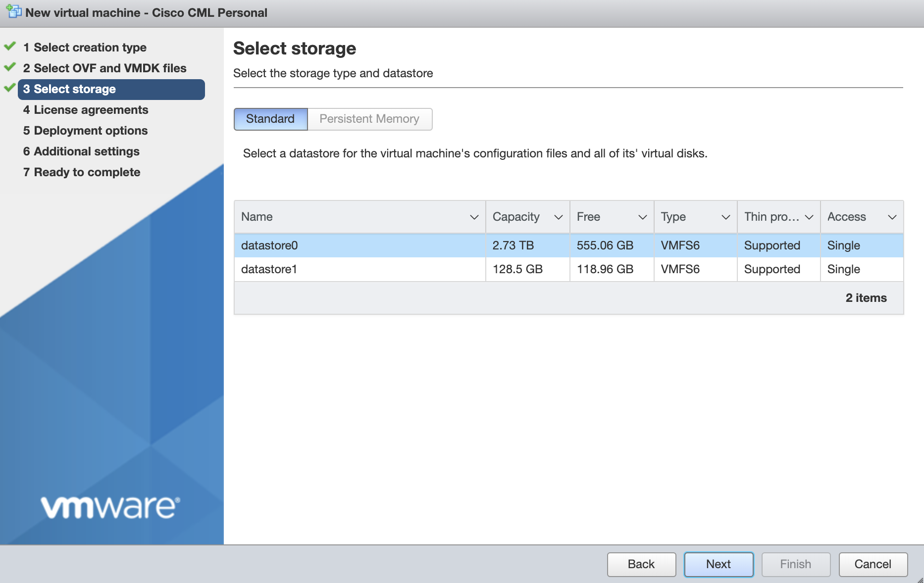This screenshot has width=924, height=583.
Task: Cancel the new virtual machine wizard
Action: click(873, 564)
